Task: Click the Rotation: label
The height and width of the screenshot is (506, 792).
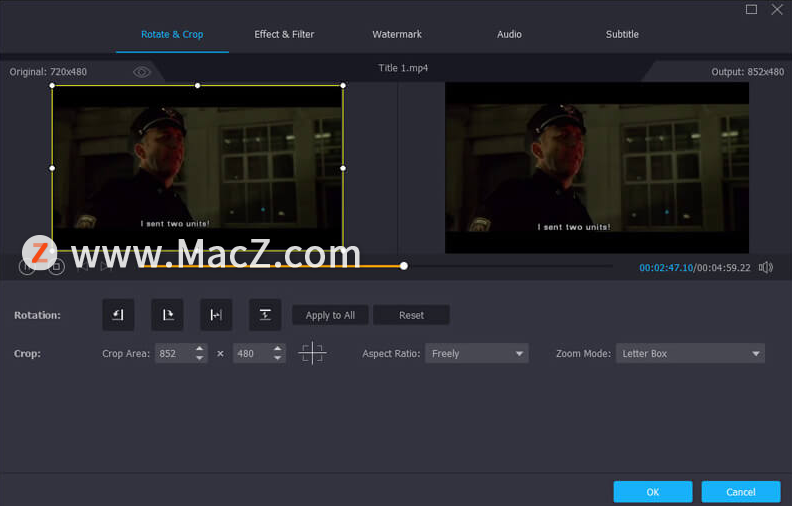Action: pyautogui.click(x=37, y=315)
